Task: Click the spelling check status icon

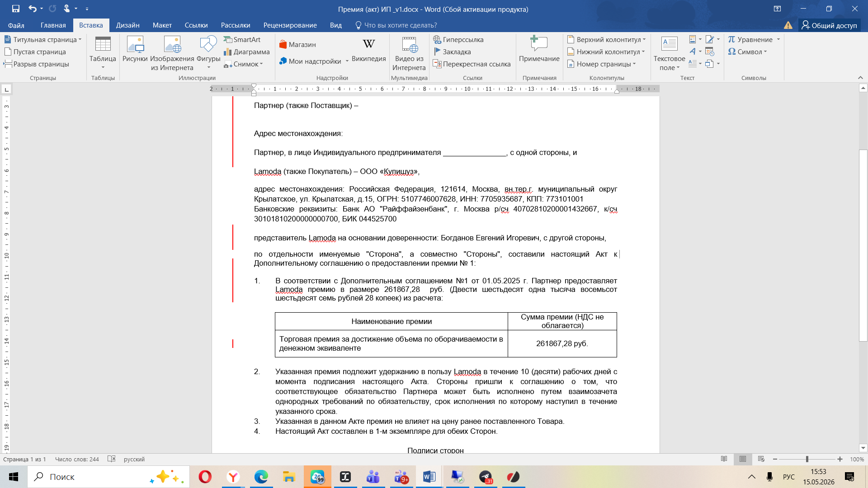Action: (x=112, y=459)
